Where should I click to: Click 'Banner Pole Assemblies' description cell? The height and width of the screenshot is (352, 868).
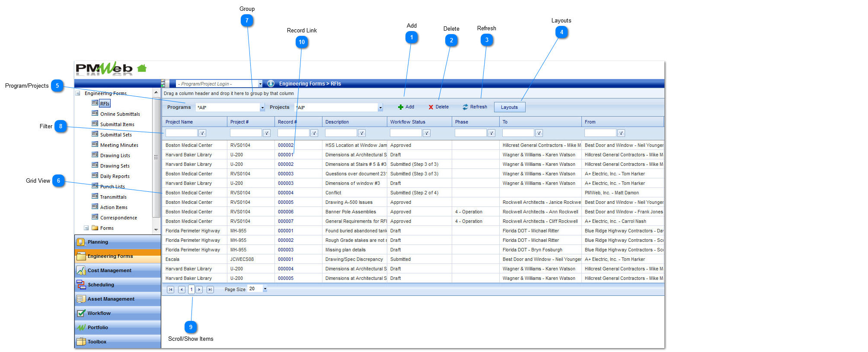click(351, 212)
